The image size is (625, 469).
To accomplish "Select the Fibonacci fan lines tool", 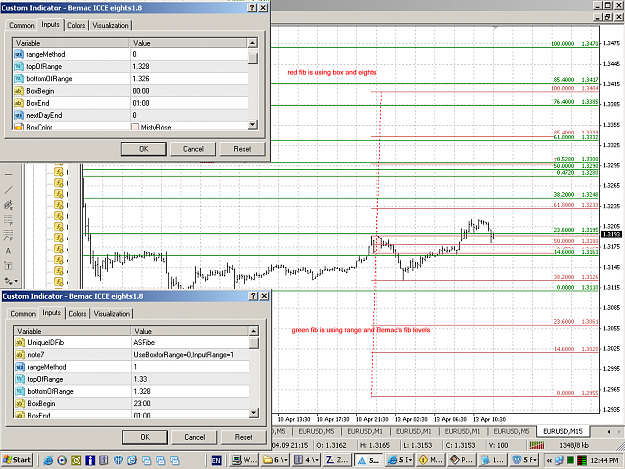I will (8, 235).
